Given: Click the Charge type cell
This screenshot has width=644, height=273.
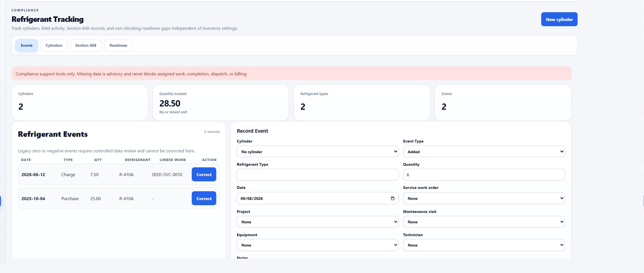Looking at the screenshot, I should pyautogui.click(x=68, y=175).
